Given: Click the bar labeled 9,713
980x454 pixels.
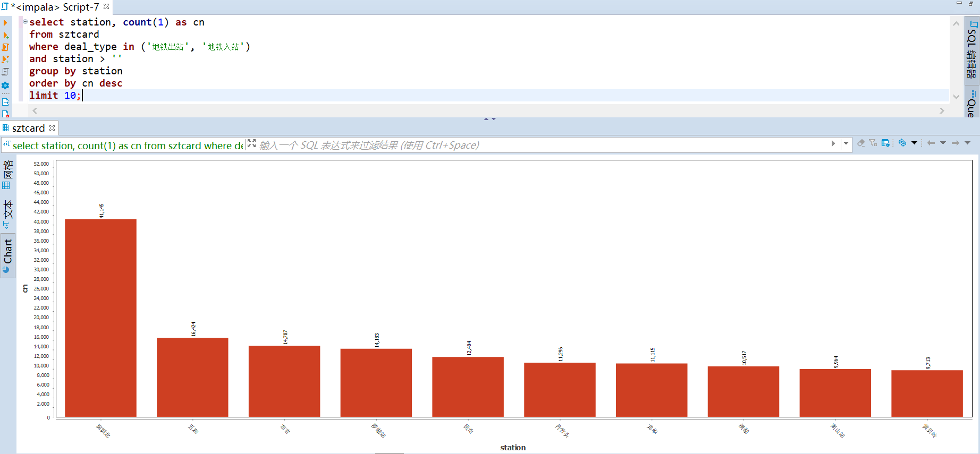Looking at the screenshot, I should pos(927,393).
